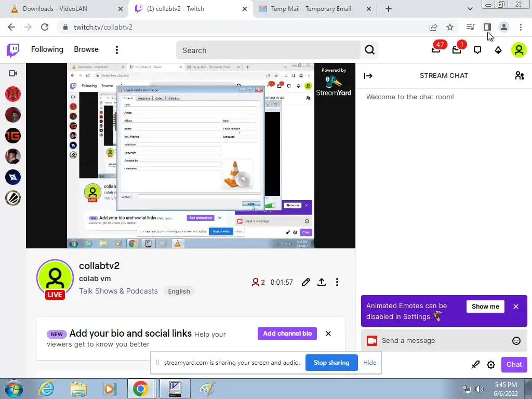Image resolution: width=532 pixels, height=399 pixels.
Task: Click the followed channels camera icon
Action: click(13, 73)
